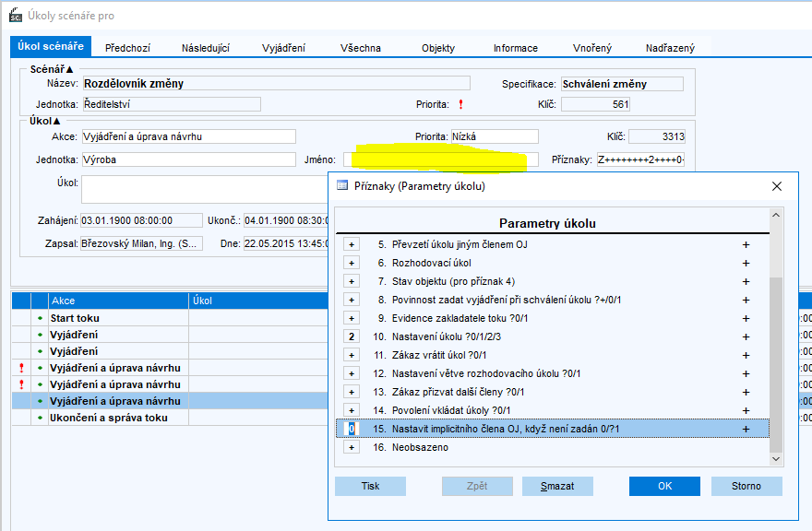Close the Příznaky dialog with the X
The width and height of the screenshot is (812, 531).
tap(776, 186)
